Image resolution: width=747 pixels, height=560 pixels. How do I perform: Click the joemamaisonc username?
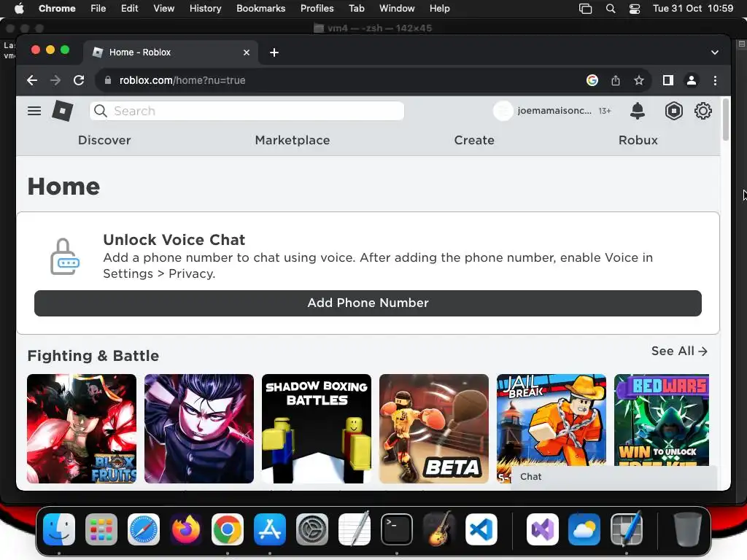pos(554,111)
